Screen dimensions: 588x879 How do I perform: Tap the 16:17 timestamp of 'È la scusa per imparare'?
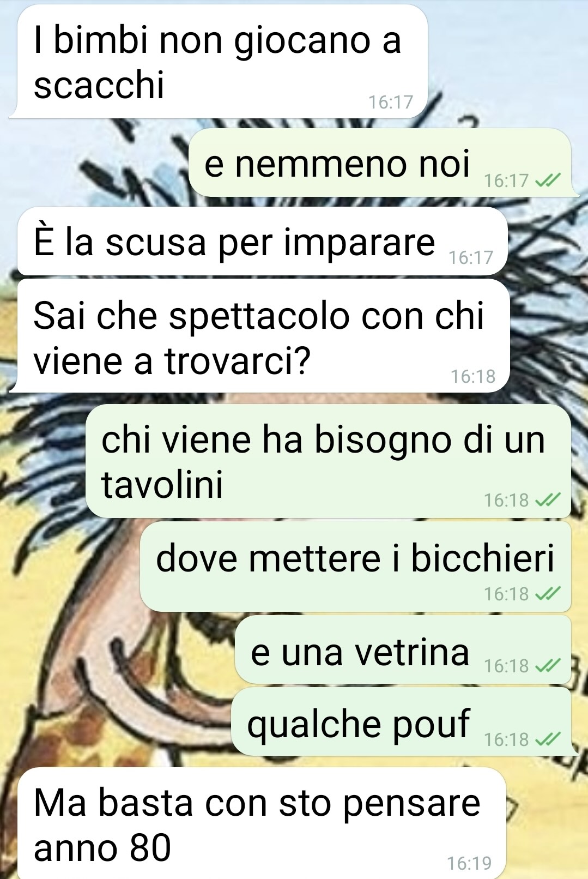[471, 257]
